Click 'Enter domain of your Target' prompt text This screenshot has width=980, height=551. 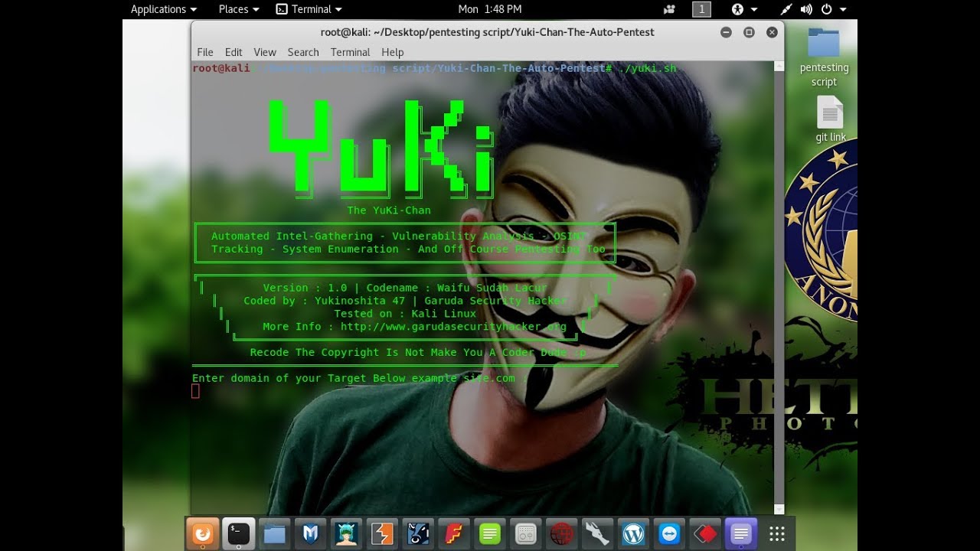(x=360, y=378)
